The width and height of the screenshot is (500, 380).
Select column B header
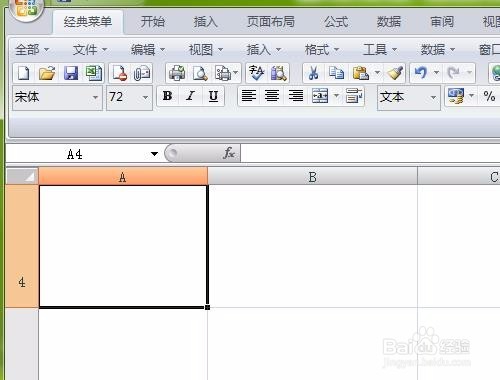(x=312, y=176)
